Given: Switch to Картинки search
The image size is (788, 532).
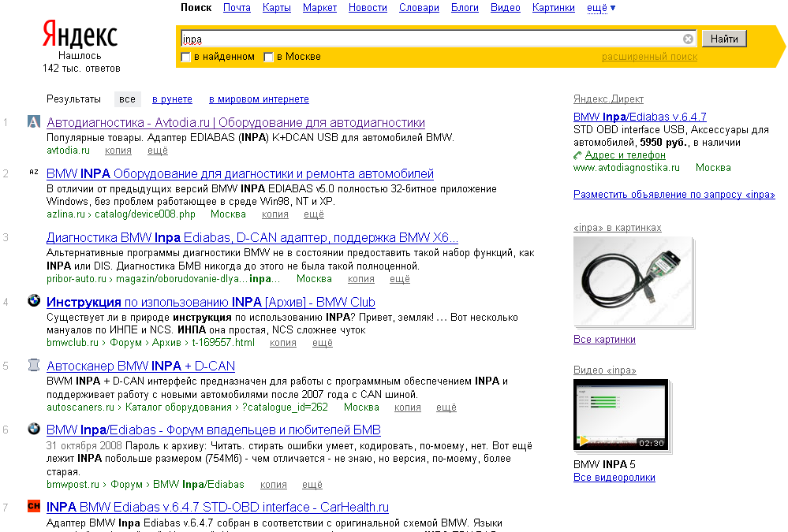Looking at the screenshot, I should pos(553,8).
